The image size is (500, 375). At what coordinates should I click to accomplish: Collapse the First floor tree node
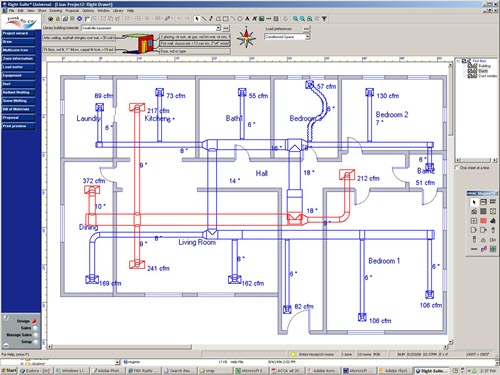click(x=459, y=61)
